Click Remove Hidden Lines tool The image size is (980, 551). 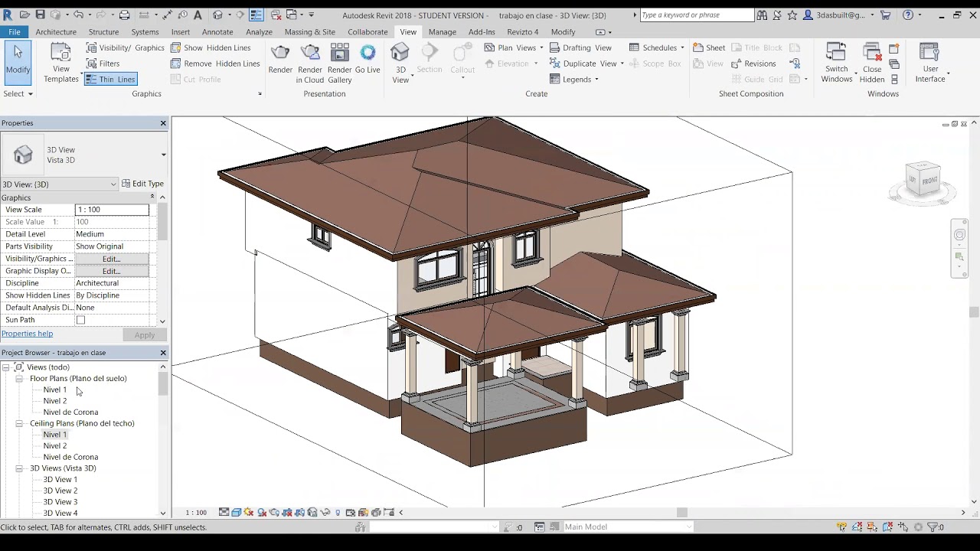coord(215,64)
